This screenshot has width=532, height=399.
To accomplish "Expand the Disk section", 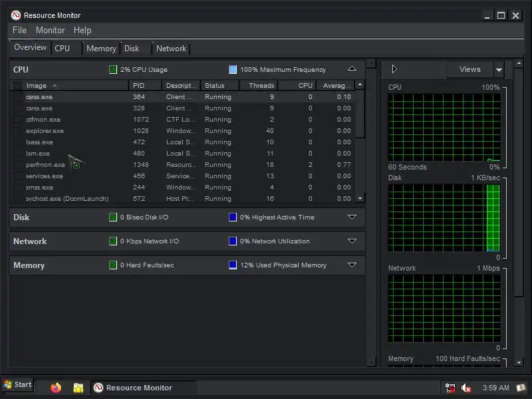I will 352,217.
